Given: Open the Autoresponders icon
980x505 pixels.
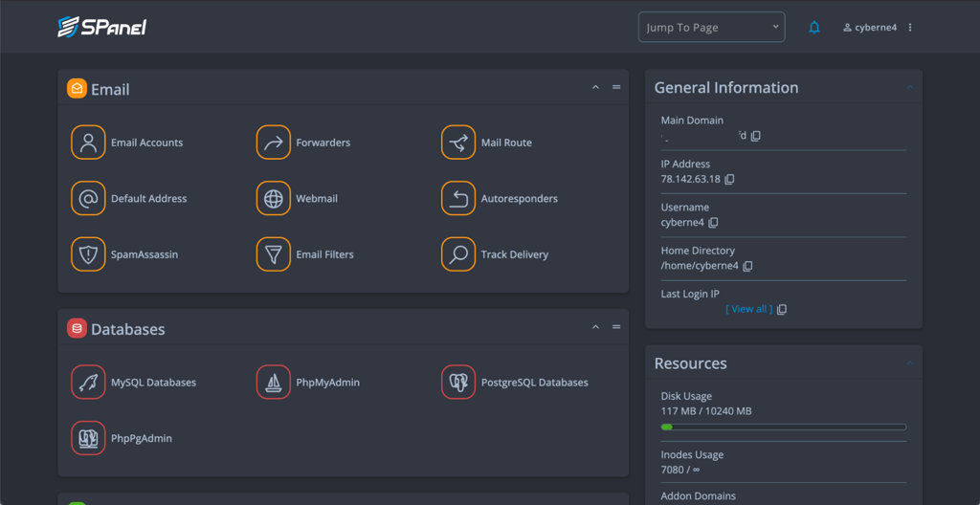Looking at the screenshot, I should (458, 199).
